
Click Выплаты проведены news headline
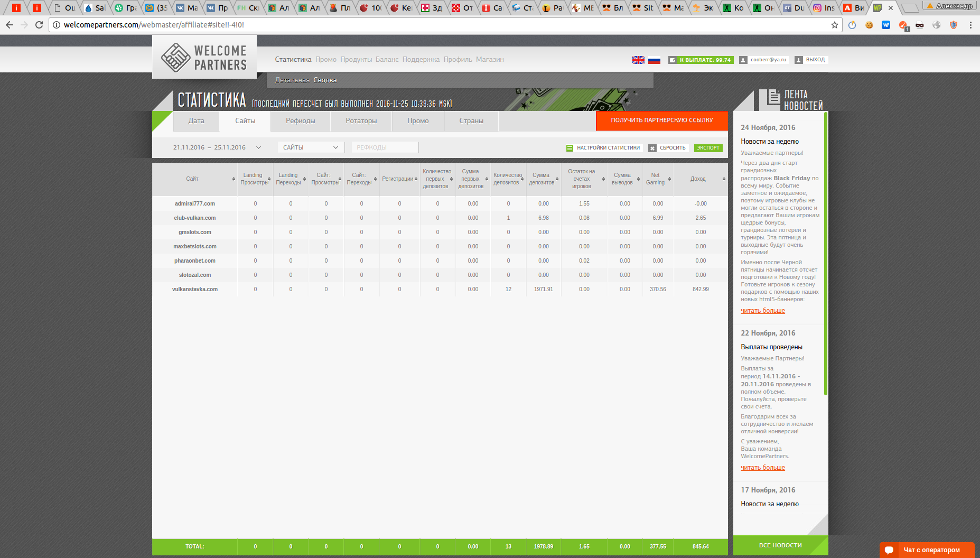(x=771, y=347)
